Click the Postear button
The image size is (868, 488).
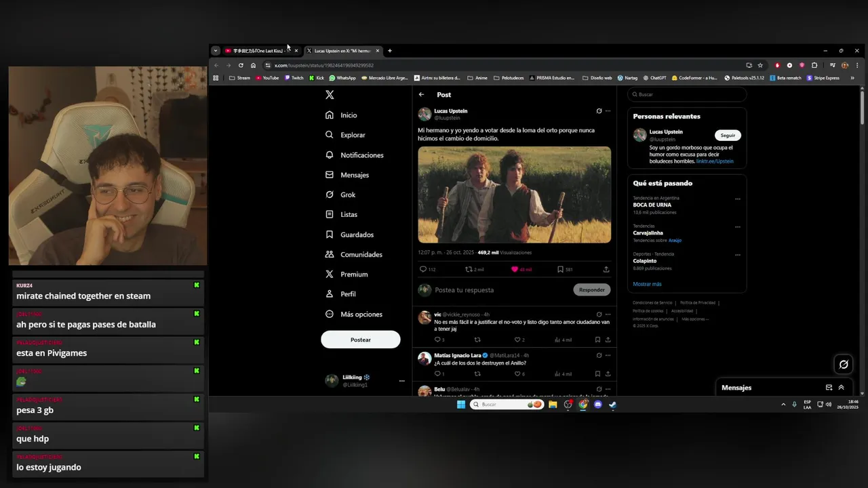coord(361,340)
